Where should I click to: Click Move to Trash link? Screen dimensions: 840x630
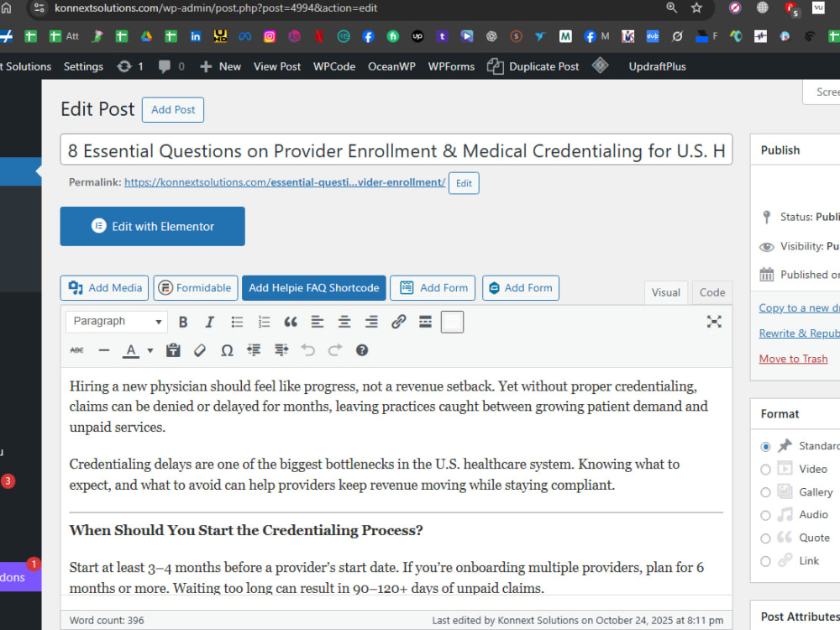[794, 359]
